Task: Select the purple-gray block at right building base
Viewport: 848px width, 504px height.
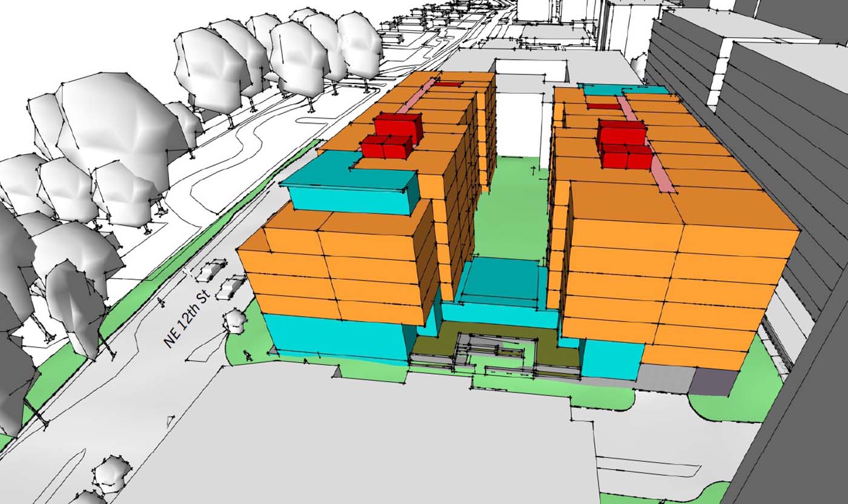Action: [x=712, y=382]
